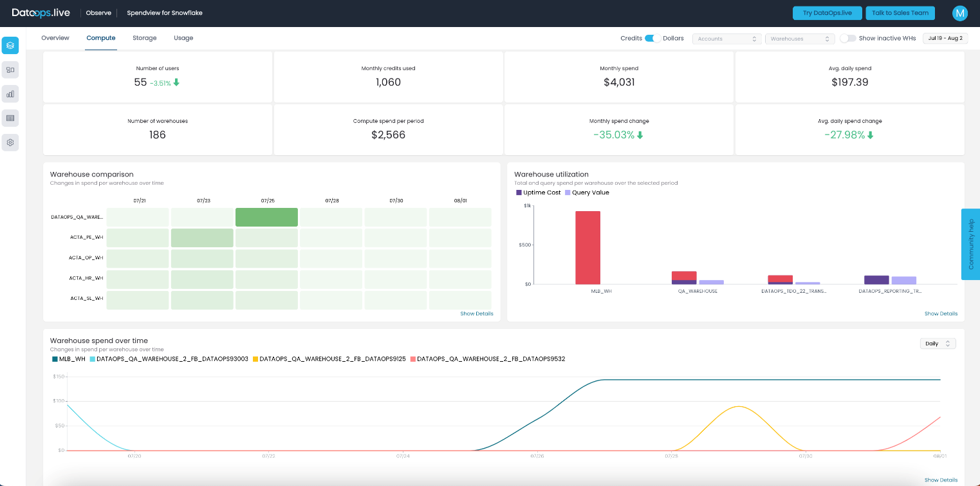Click the Compute spend per period card
The width and height of the screenshot is (980, 486).
tap(388, 129)
